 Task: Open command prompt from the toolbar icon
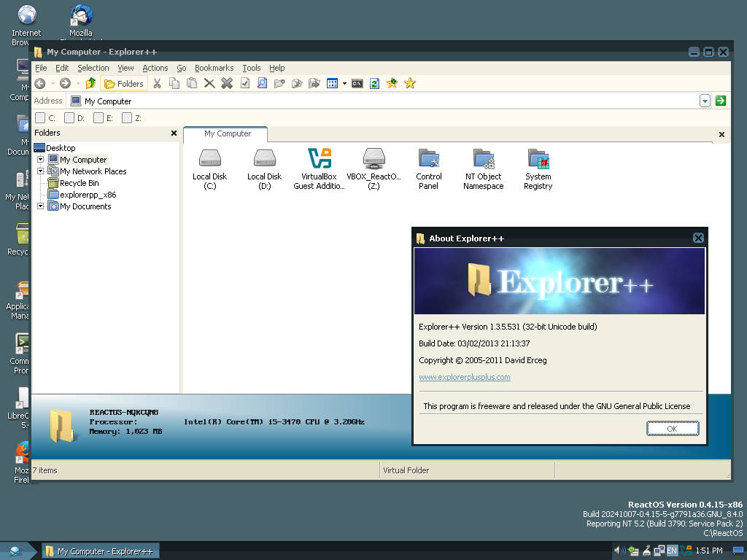tap(357, 83)
